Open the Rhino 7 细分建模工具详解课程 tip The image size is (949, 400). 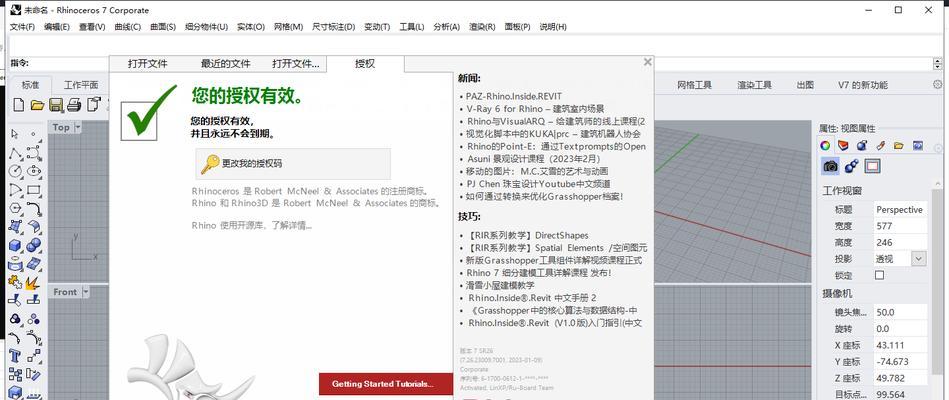click(539, 273)
